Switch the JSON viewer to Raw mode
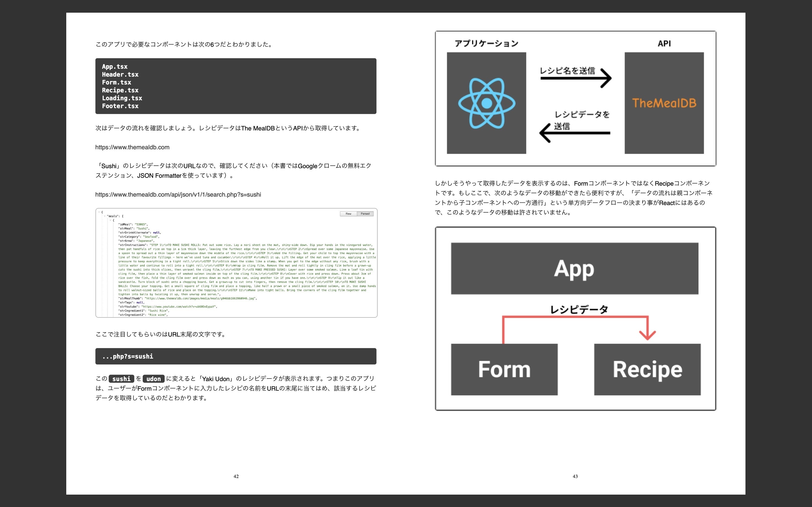Image resolution: width=812 pixels, height=507 pixels. point(349,214)
